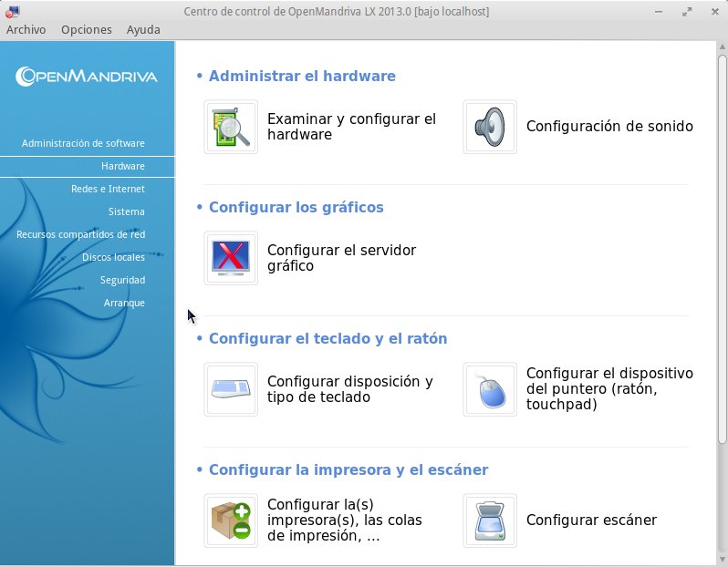Image resolution: width=728 pixels, height=567 pixels.
Task: Click the OpenMandriva logo in sidebar
Action: pyautogui.click(x=87, y=77)
